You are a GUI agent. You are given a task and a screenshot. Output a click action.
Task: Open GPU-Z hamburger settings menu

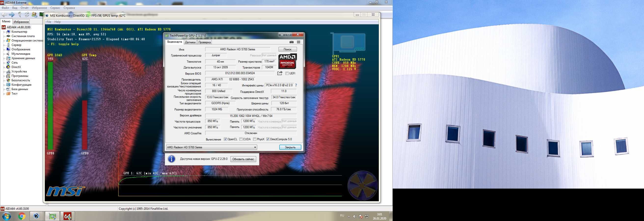tap(298, 42)
